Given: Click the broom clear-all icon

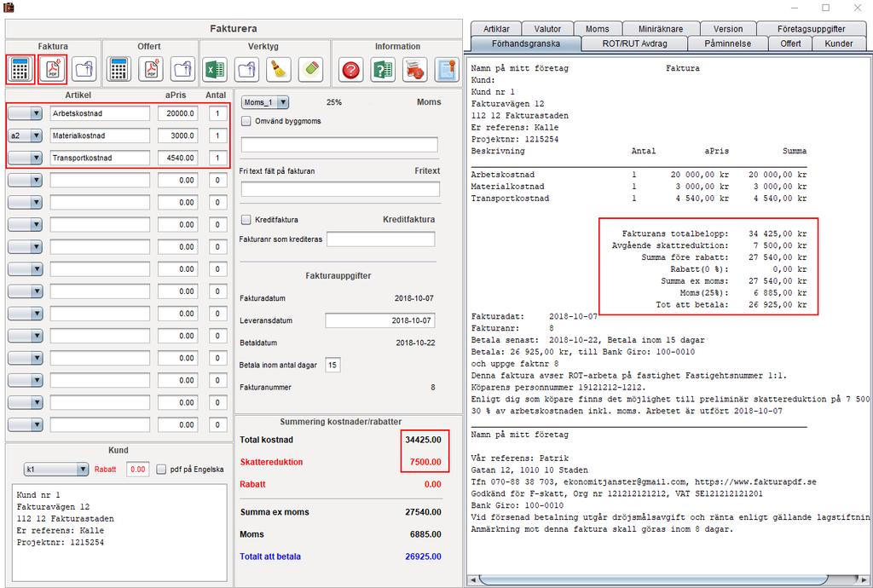Looking at the screenshot, I should pyautogui.click(x=279, y=70).
